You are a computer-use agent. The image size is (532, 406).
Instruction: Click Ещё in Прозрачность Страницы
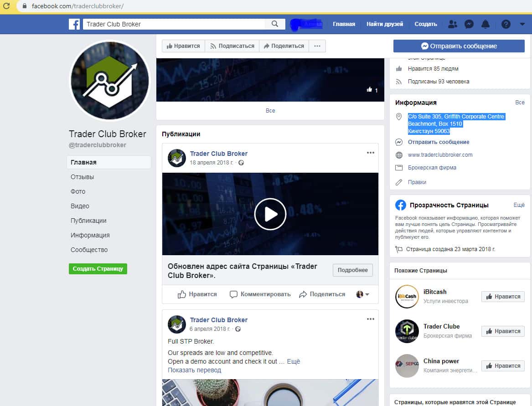(x=519, y=205)
